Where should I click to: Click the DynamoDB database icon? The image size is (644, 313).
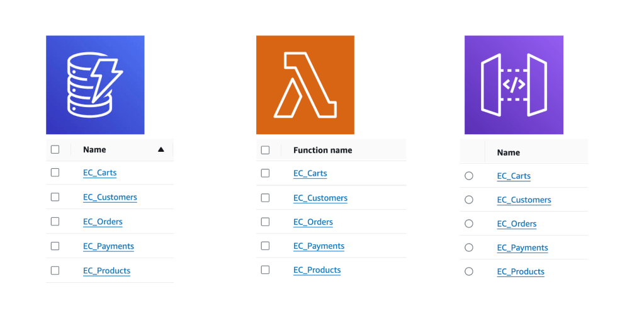(x=95, y=84)
